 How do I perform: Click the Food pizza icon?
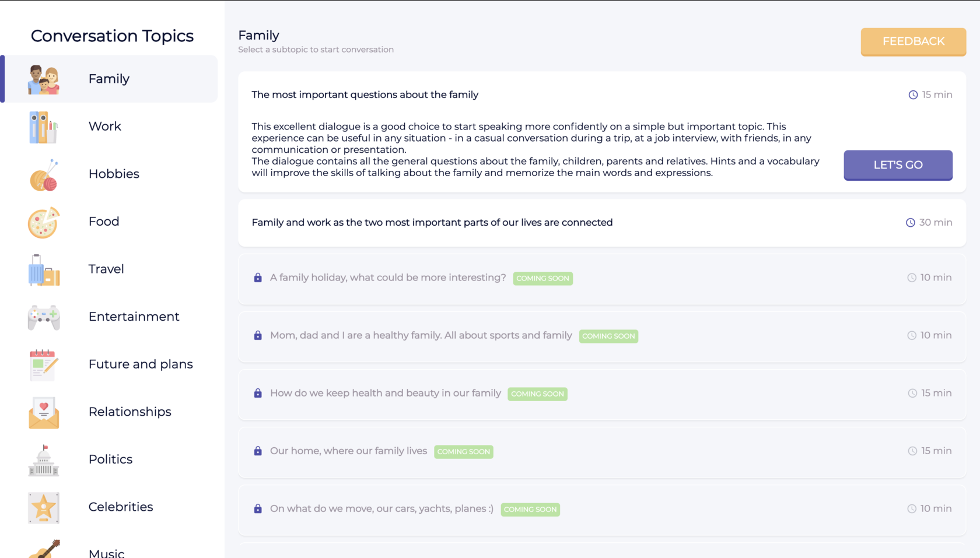(x=44, y=222)
